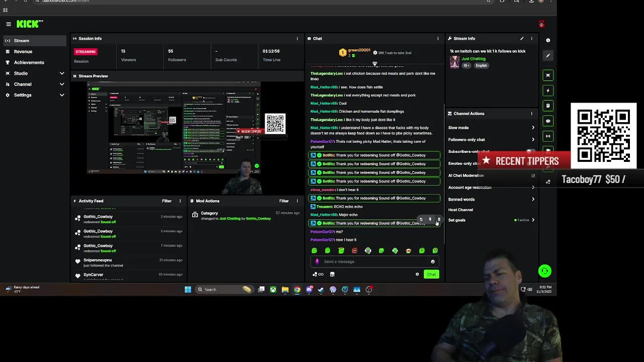The image size is (644, 362).
Task: Go to Stream in sidebar
Action: coord(34,41)
